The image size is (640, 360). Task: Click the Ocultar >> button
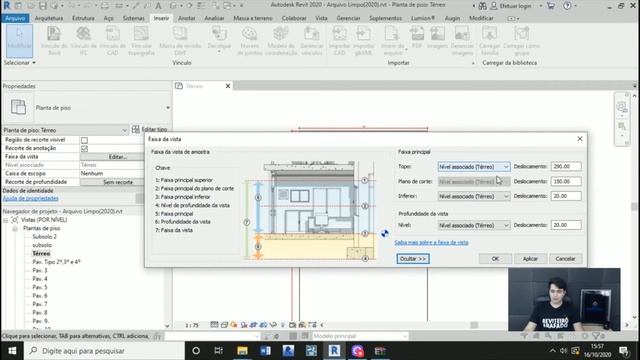tap(413, 259)
